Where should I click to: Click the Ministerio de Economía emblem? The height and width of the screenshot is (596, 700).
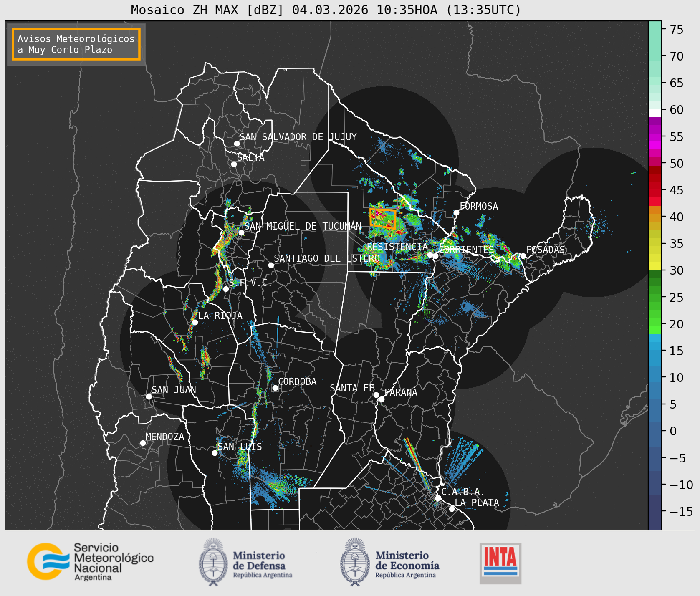(356, 561)
